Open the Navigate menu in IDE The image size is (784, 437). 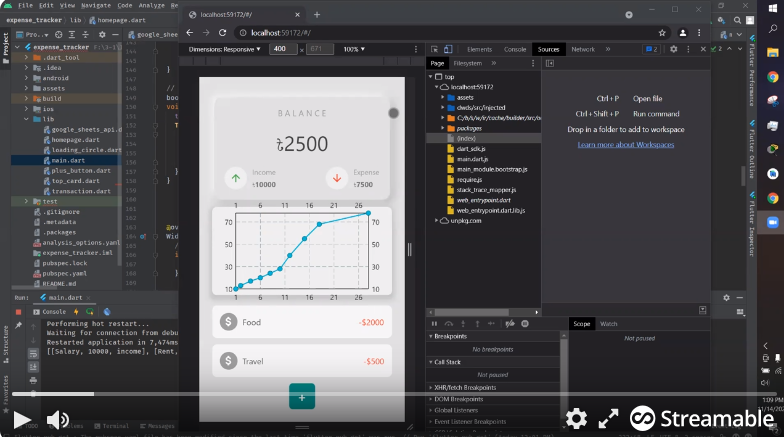pos(96,6)
